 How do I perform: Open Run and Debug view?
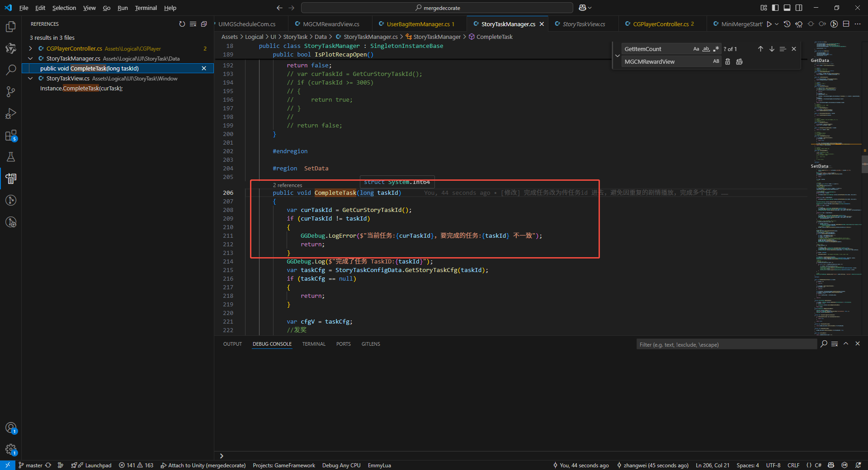tap(11, 113)
